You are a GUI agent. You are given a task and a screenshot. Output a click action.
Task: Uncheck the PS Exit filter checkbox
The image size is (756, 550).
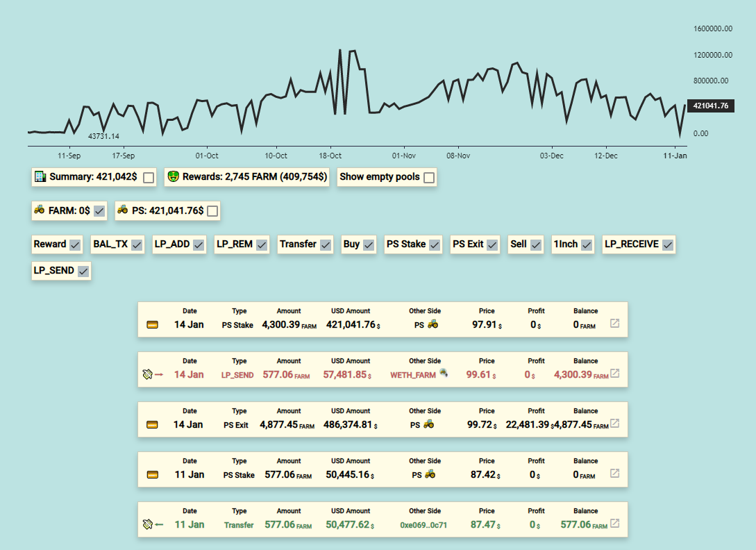[x=492, y=245]
